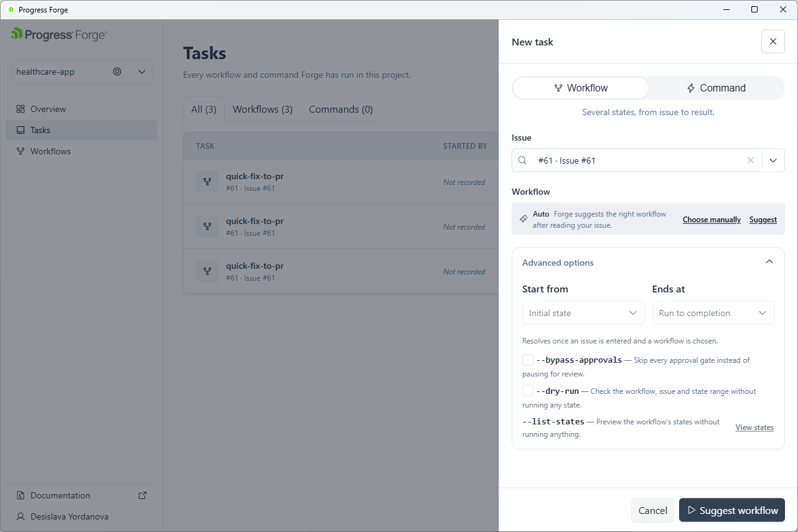The width and height of the screenshot is (798, 532).
Task: Click the Documentation file icon
Action: [x=21, y=495]
